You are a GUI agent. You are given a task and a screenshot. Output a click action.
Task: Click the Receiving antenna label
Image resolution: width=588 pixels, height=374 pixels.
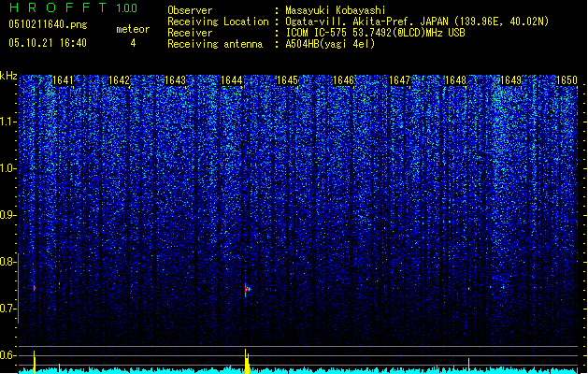[215, 44]
